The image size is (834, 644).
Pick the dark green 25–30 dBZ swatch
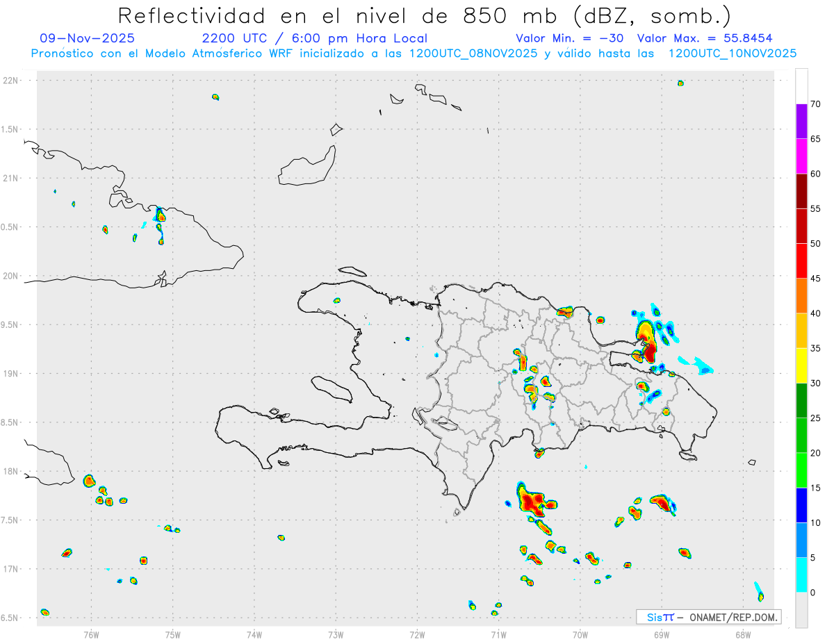pyautogui.click(x=801, y=400)
